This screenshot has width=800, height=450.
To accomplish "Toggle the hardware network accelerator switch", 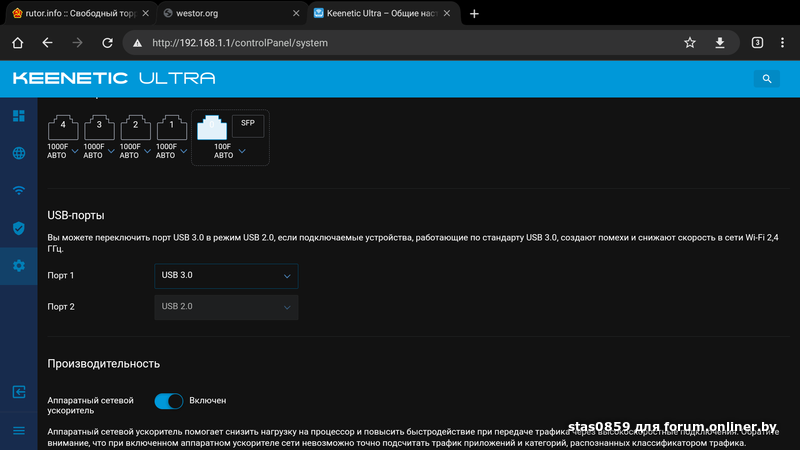I will (x=169, y=401).
